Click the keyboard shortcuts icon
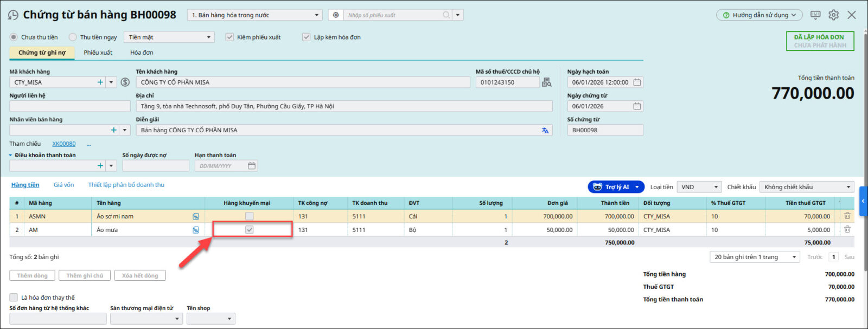This screenshot has width=868, height=329. click(815, 15)
